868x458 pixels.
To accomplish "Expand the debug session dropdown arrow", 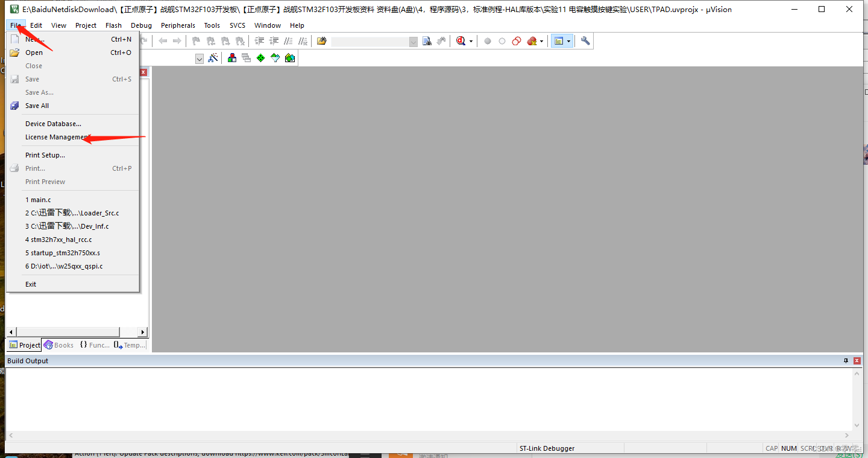I will (x=471, y=41).
